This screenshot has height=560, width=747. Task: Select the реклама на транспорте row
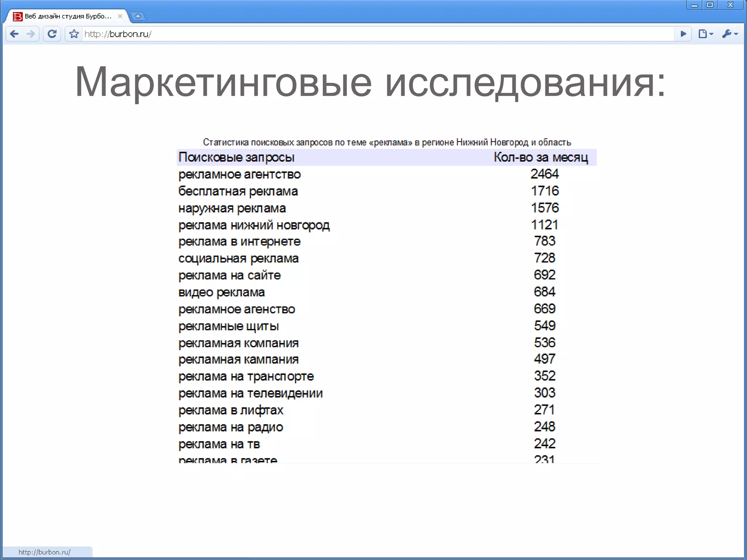(387, 376)
